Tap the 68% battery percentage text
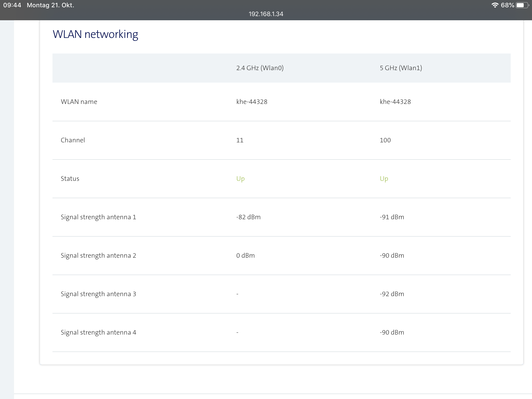Viewport: 532px width, 399px height. tap(507, 5)
